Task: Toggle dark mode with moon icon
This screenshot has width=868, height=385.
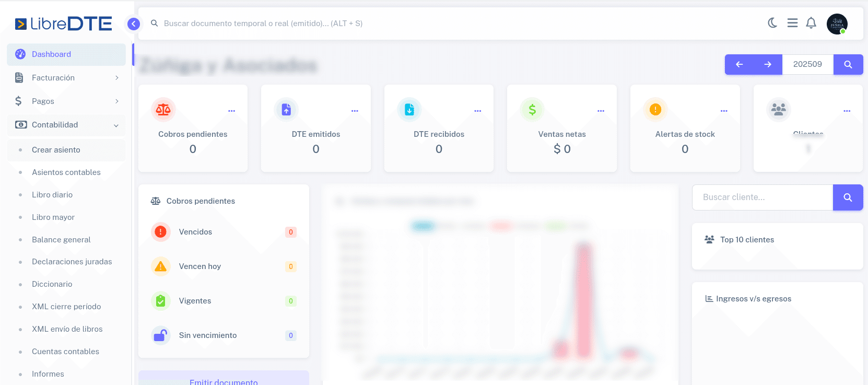Action: click(772, 23)
